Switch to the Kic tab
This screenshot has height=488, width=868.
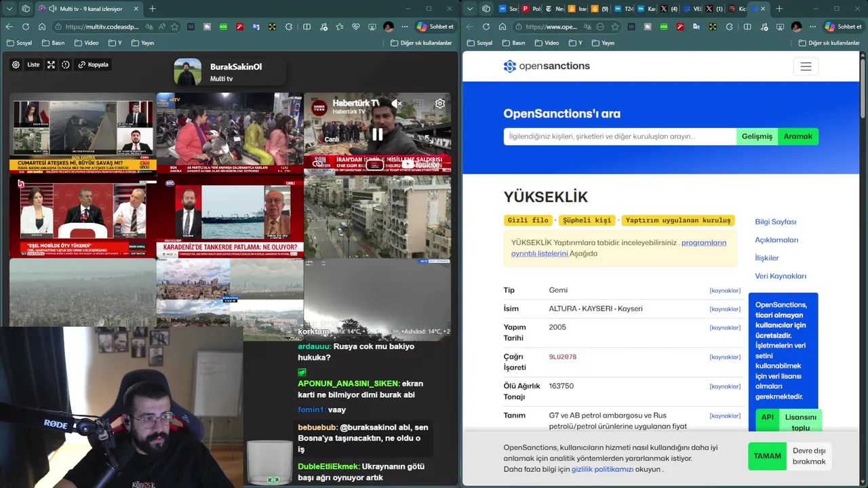click(737, 9)
